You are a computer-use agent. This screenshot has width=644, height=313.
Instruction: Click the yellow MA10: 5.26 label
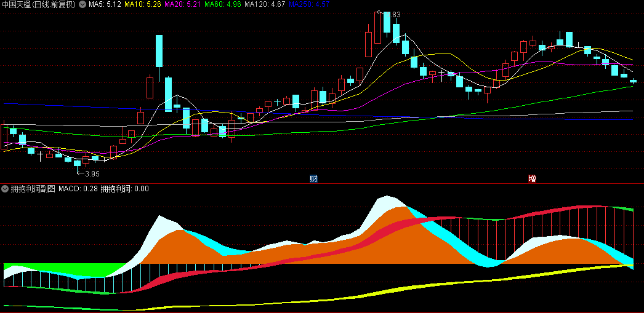tap(142, 4)
